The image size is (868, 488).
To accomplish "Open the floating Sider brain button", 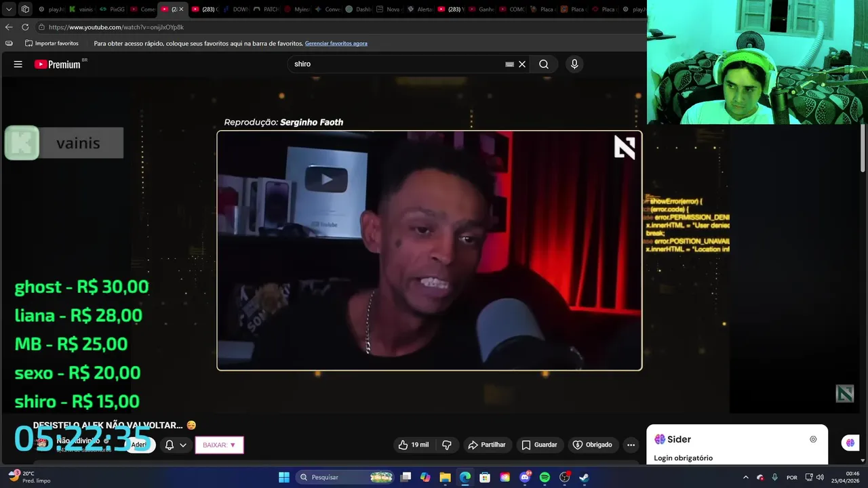I will (850, 443).
